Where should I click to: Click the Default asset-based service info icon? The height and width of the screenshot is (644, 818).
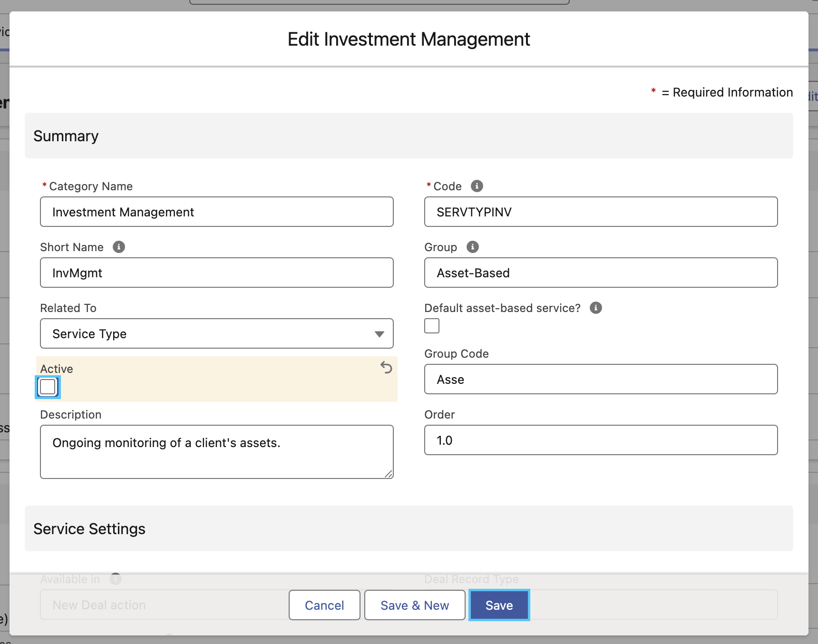[x=596, y=308]
